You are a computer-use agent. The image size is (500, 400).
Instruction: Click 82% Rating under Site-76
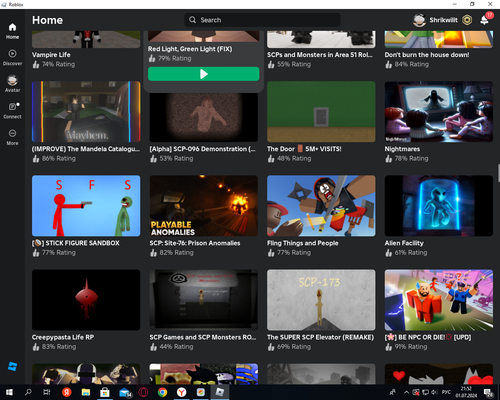(x=176, y=253)
